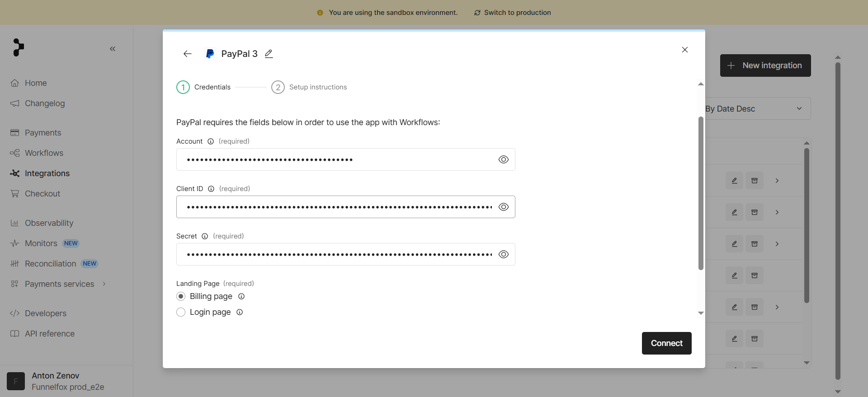This screenshot has width=868, height=397.
Task: Click edit icon in sixth integration row
Action: pos(735,339)
